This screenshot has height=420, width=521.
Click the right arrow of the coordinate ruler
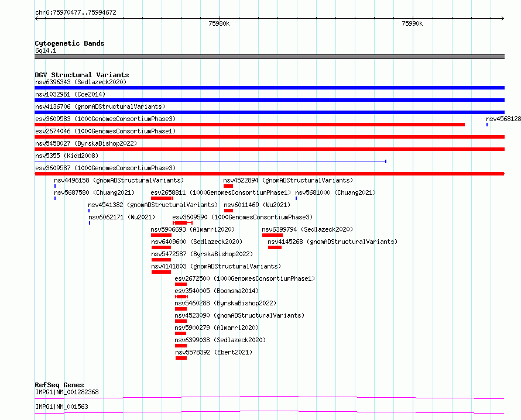click(502, 18)
